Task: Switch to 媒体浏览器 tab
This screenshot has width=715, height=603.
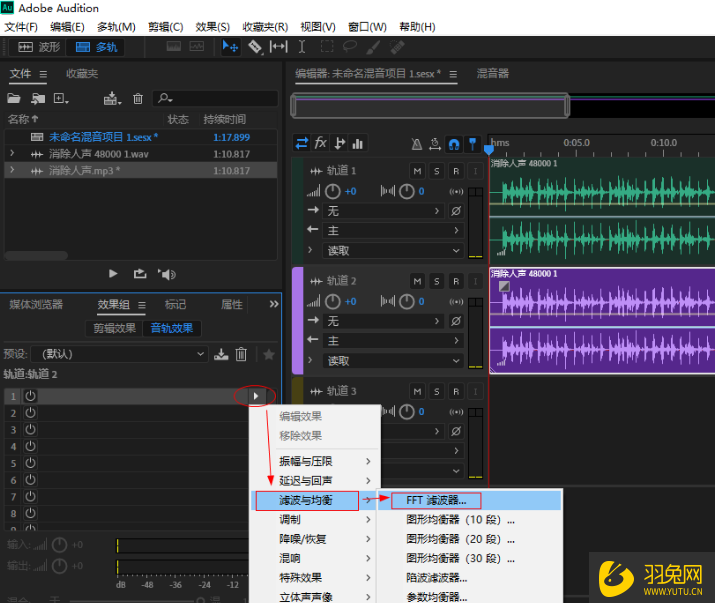Action: (x=36, y=304)
